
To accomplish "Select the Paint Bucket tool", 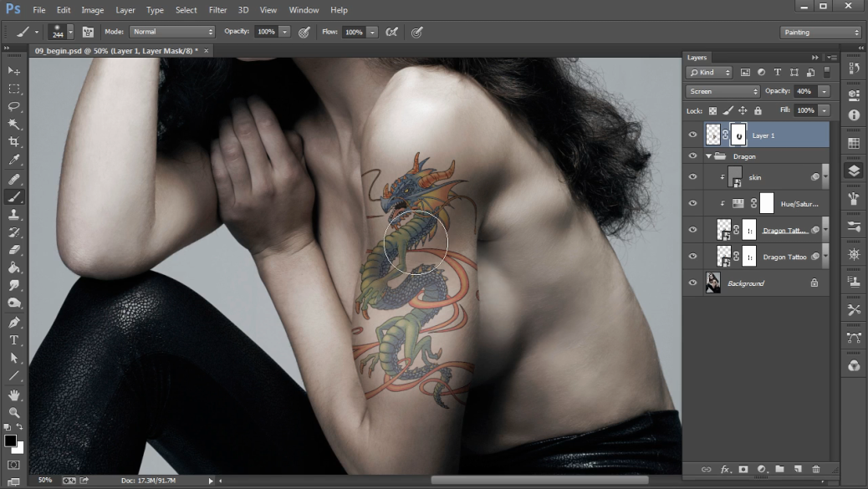I will pyautogui.click(x=14, y=267).
